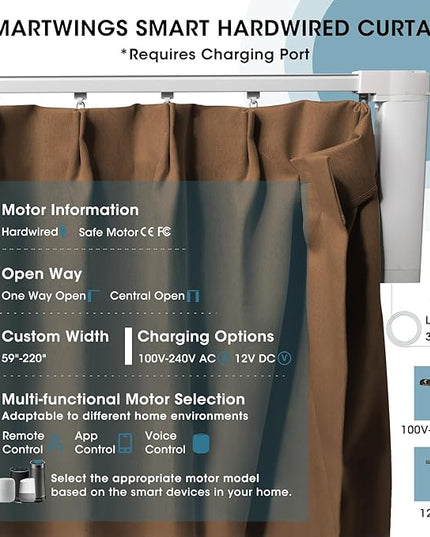This screenshot has width=430, height=537.
Task: Click the 'Hardwired' label
Action: [x=30, y=232]
